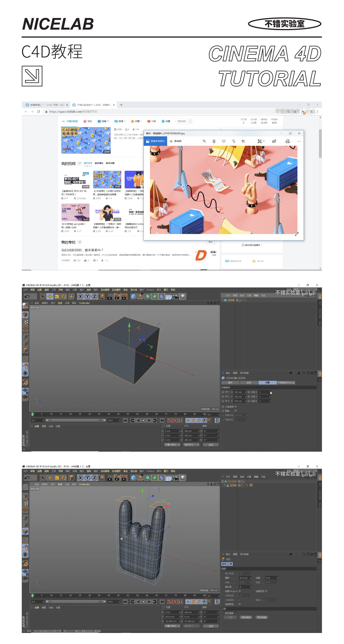
Task: Click the print icon in photo viewer
Action: pos(288,141)
